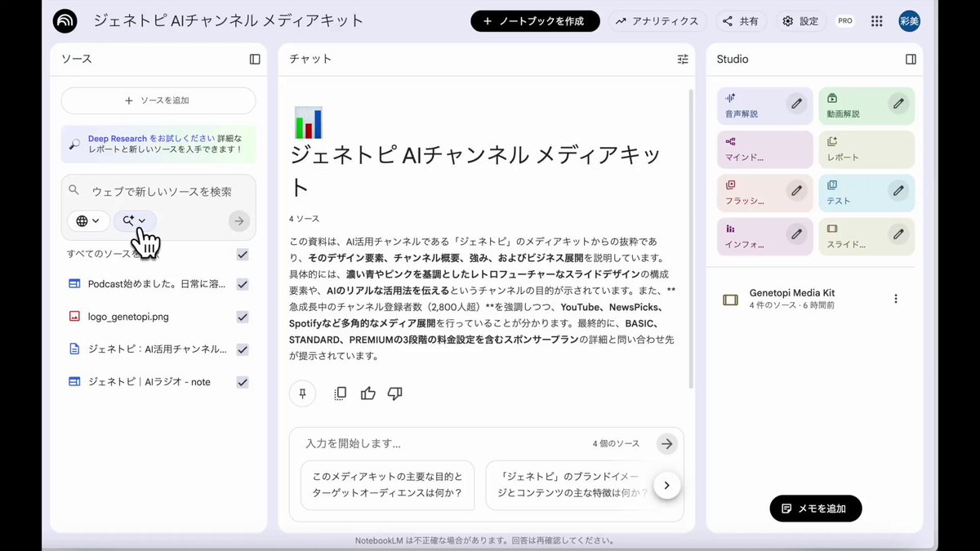
Task: Collapse the Sources panel icon
Action: (255, 60)
